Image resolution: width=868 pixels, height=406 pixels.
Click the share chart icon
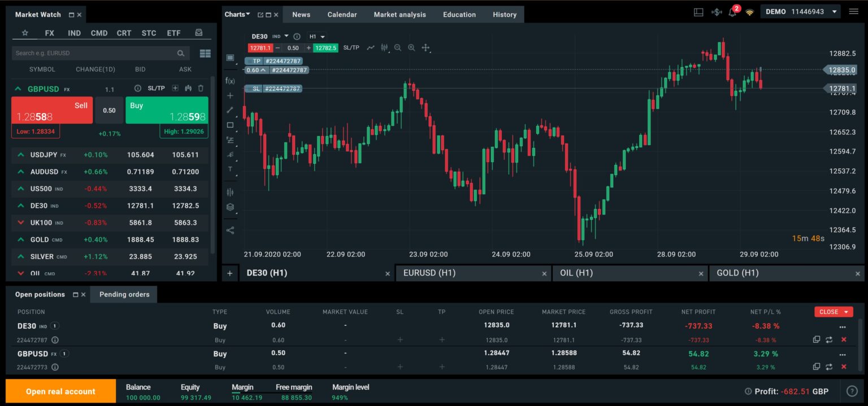click(231, 230)
